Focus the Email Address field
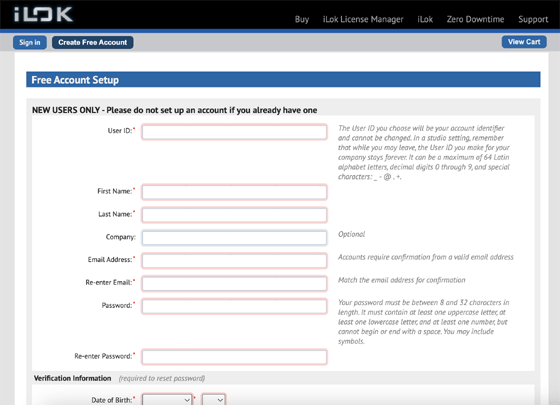Viewport: 560px width, 405px height. click(x=234, y=260)
